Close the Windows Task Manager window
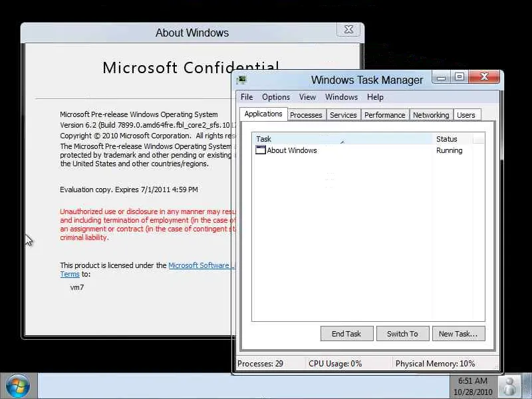532x399 pixels. pyautogui.click(x=484, y=77)
